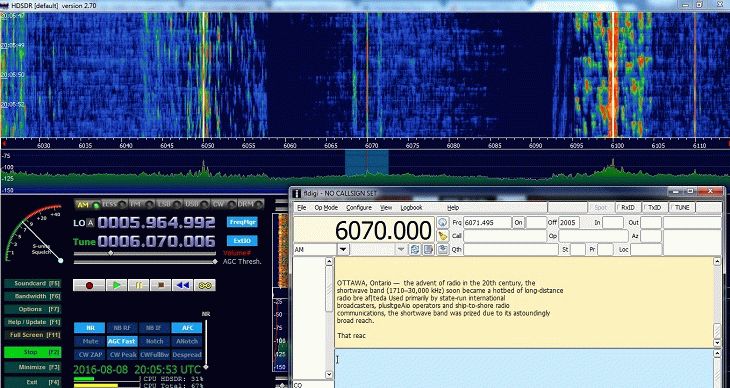Click the rewind double-arrow icon
The height and width of the screenshot is (388, 730).
(x=182, y=285)
